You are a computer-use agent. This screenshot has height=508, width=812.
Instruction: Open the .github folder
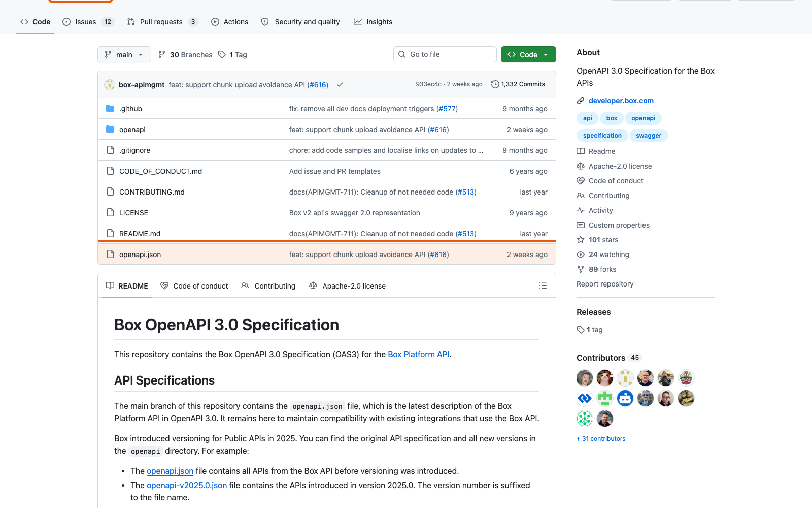130,109
